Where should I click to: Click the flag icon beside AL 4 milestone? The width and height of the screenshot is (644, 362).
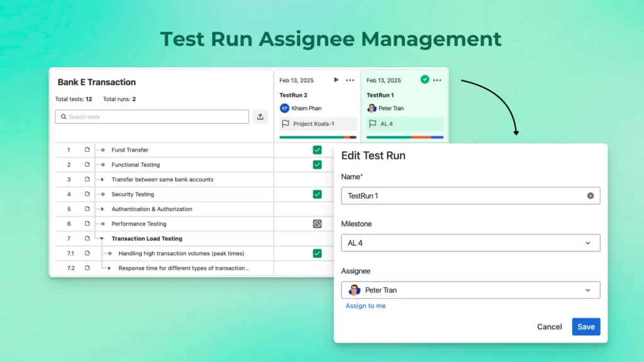[372, 124]
